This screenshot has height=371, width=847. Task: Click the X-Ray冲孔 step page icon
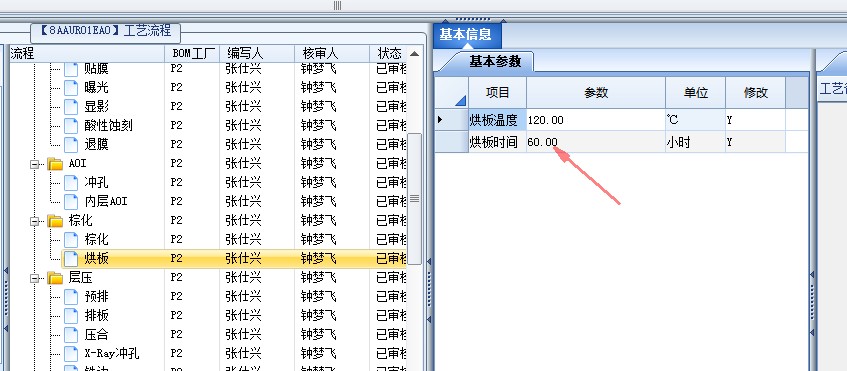[x=71, y=354]
